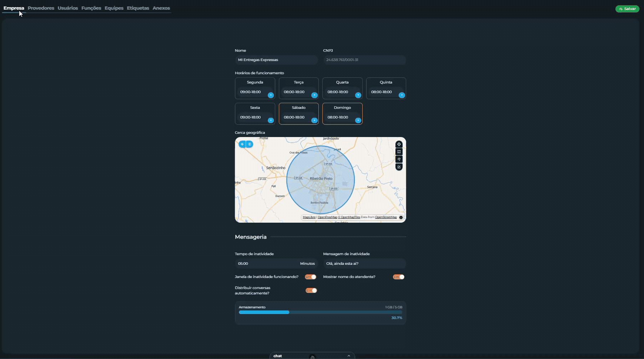Screen dimensions: 644x359
Task: Click the Armazenamento storage progress bar
Action: pyautogui.click(x=321, y=312)
